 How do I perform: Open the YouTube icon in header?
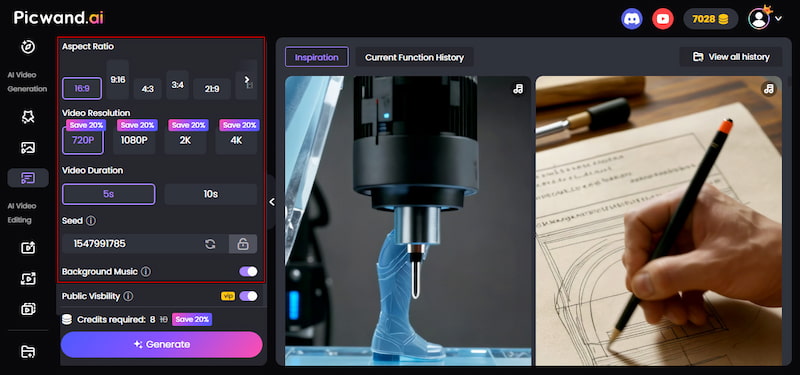663,19
